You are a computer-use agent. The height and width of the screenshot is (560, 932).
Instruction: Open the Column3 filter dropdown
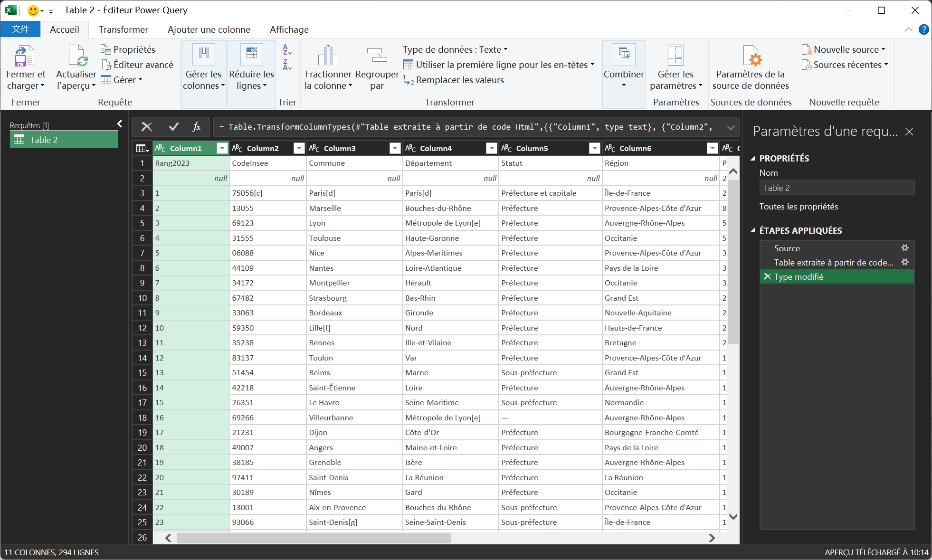[395, 148]
